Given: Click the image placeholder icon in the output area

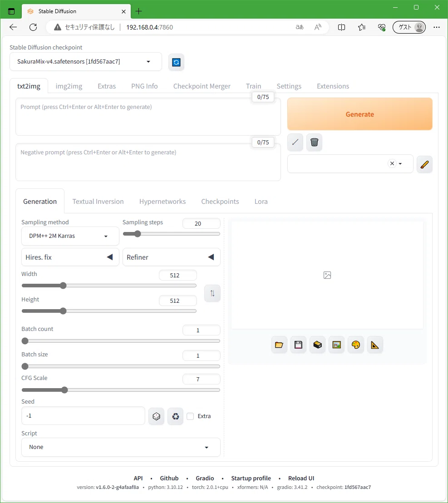Looking at the screenshot, I should coord(327,275).
